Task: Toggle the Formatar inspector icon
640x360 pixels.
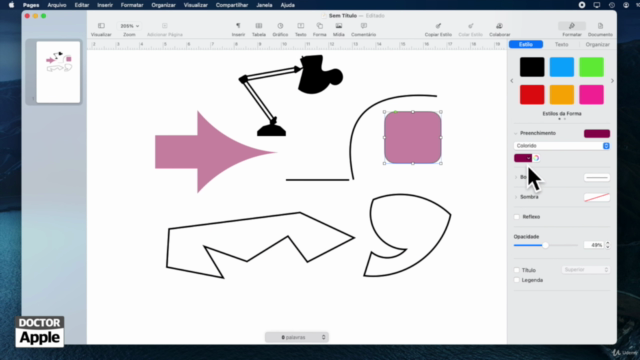Action: click(572, 26)
